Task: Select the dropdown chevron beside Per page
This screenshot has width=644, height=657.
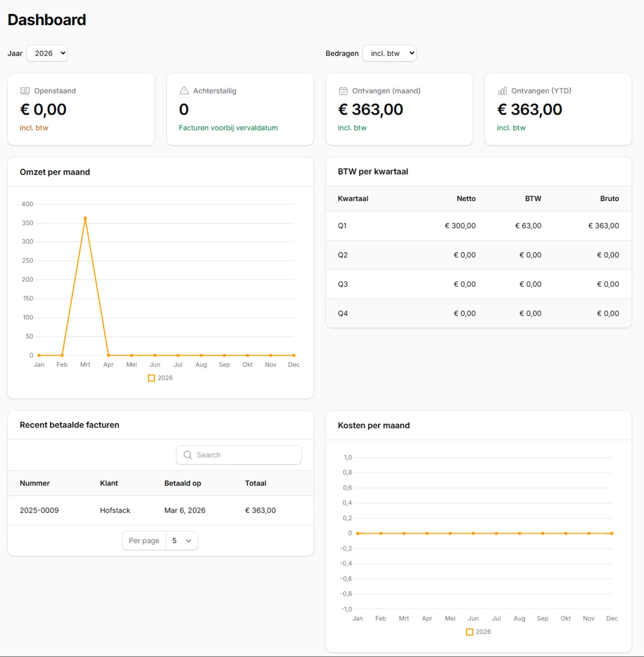Action: 188,540
